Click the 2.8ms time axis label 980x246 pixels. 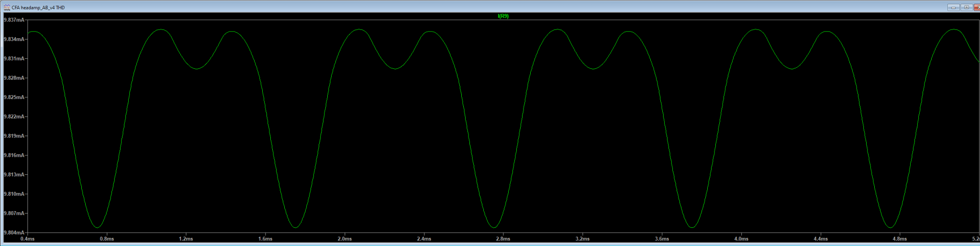click(x=503, y=239)
